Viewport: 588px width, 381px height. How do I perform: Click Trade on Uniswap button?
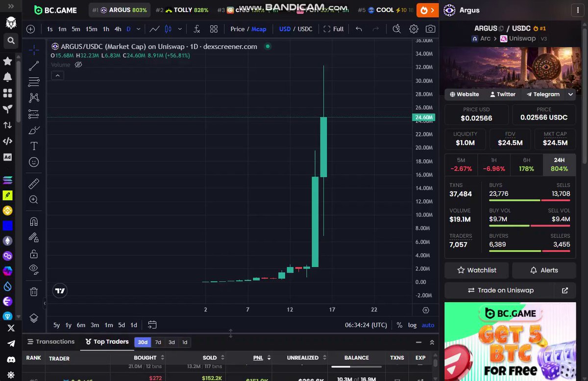pyautogui.click(x=500, y=290)
